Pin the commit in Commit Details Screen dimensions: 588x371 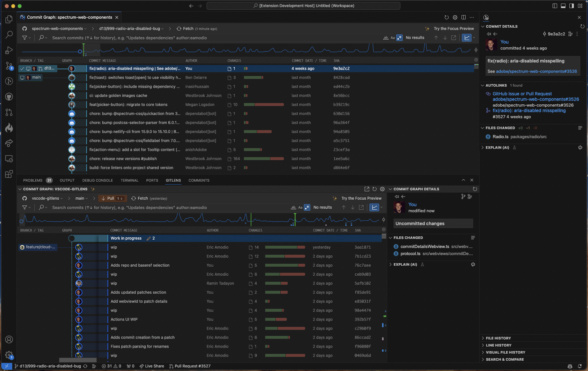coord(489,34)
